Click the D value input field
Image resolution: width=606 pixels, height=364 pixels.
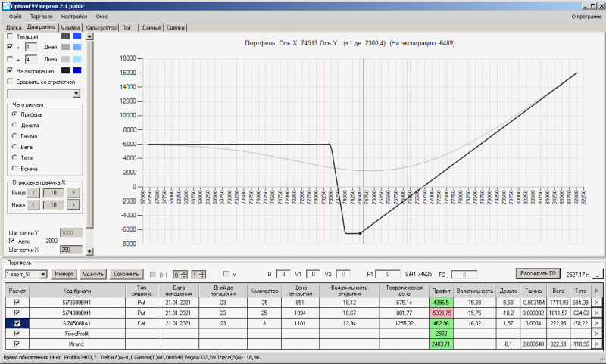tap(283, 275)
